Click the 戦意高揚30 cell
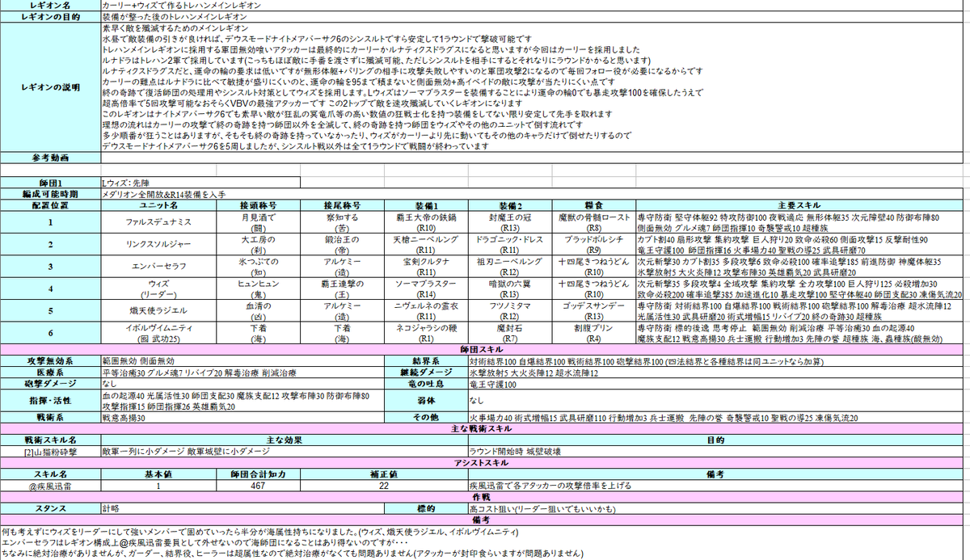This screenshot has height=560, width=970. pyautogui.click(x=244, y=416)
